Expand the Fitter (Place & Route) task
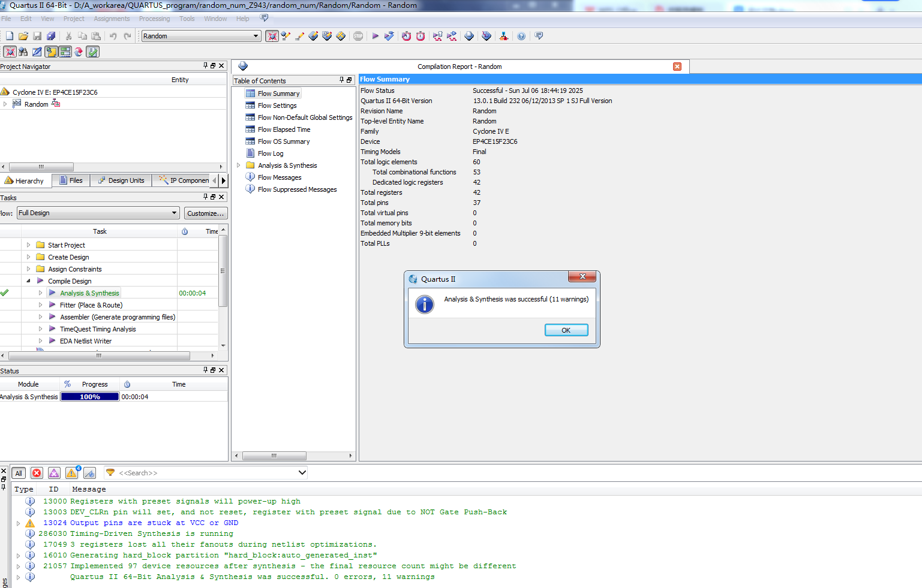The height and width of the screenshot is (588, 922). click(40, 305)
